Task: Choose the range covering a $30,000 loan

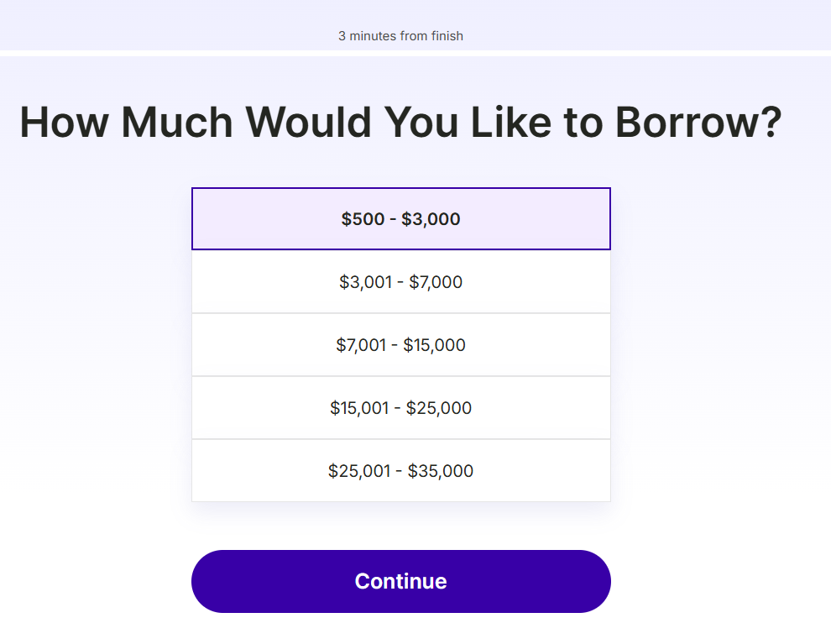Action: (400, 471)
